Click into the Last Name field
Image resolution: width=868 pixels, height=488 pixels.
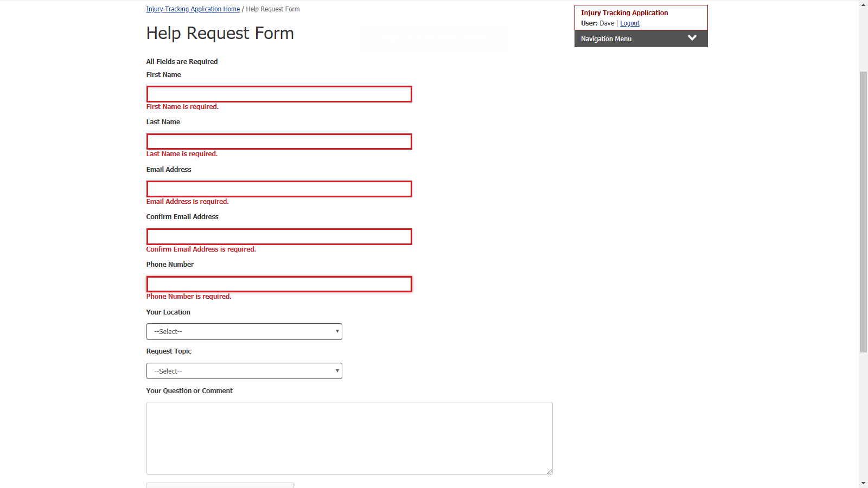pos(279,142)
